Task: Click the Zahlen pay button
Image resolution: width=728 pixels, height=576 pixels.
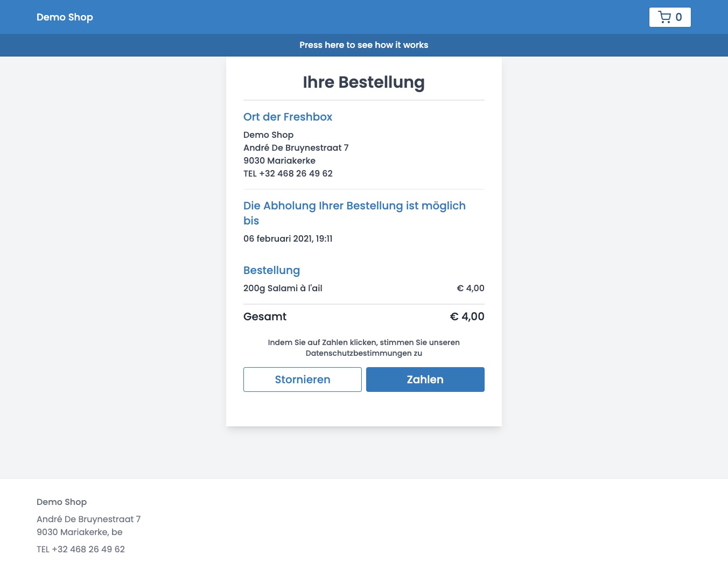Action: pos(425,380)
